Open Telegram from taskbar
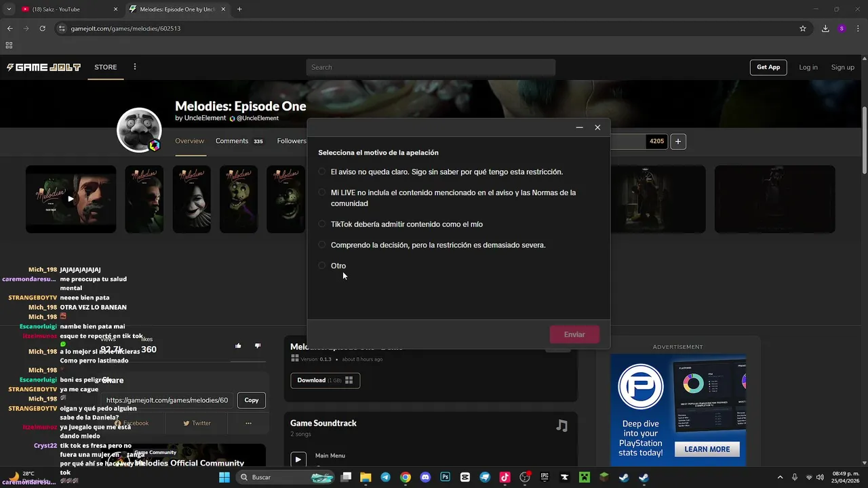The width and height of the screenshot is (868, 488). point(385,477)
